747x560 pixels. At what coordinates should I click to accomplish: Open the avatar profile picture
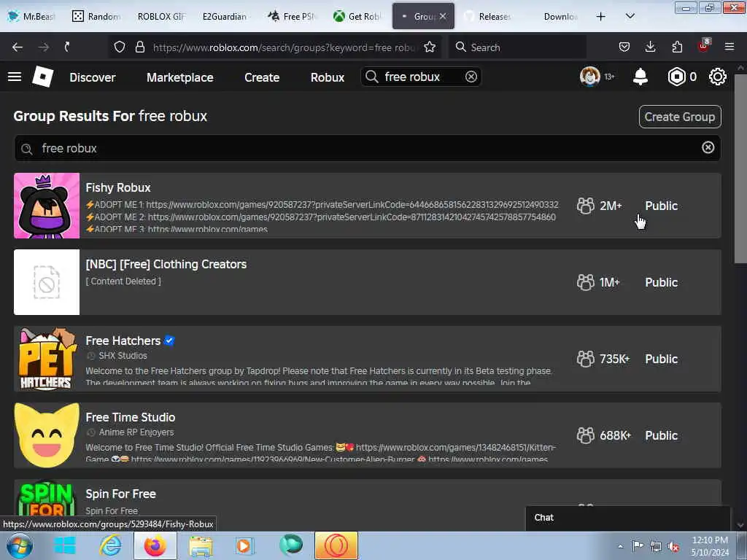[589, 77]
